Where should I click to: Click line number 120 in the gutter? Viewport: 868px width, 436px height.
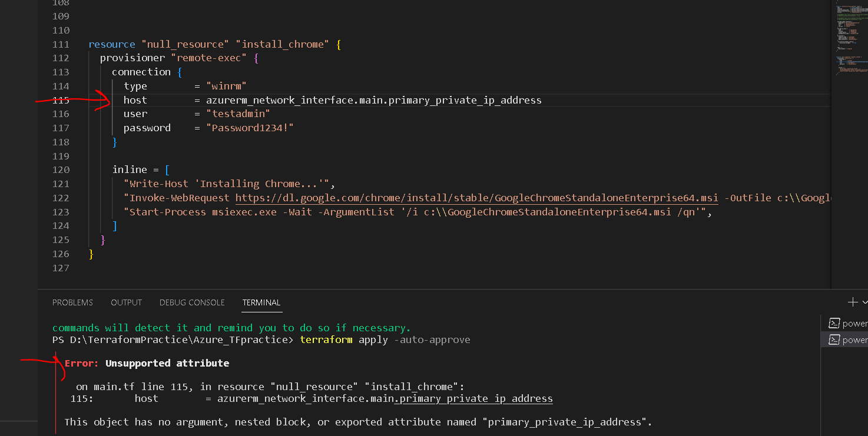(x=61, y=169)
